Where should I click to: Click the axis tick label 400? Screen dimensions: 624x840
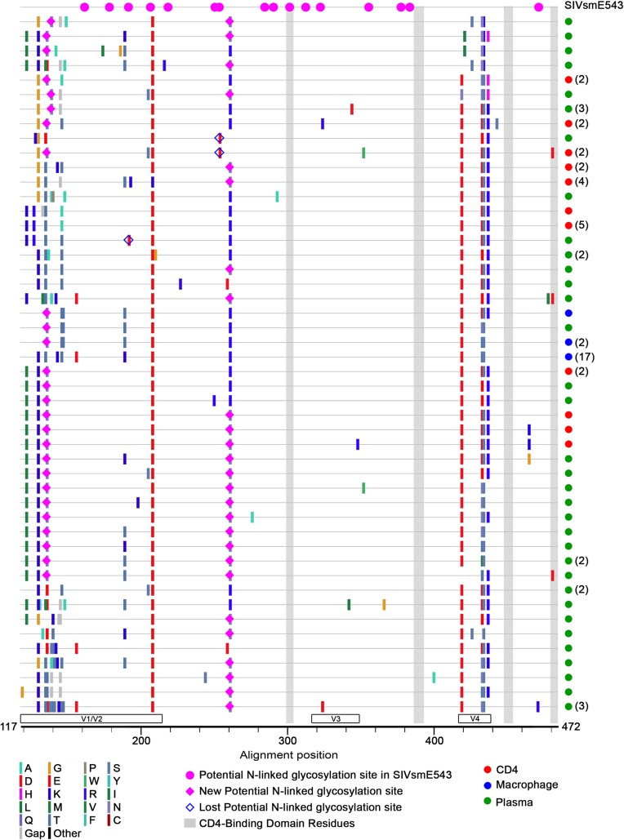(435, 741)
